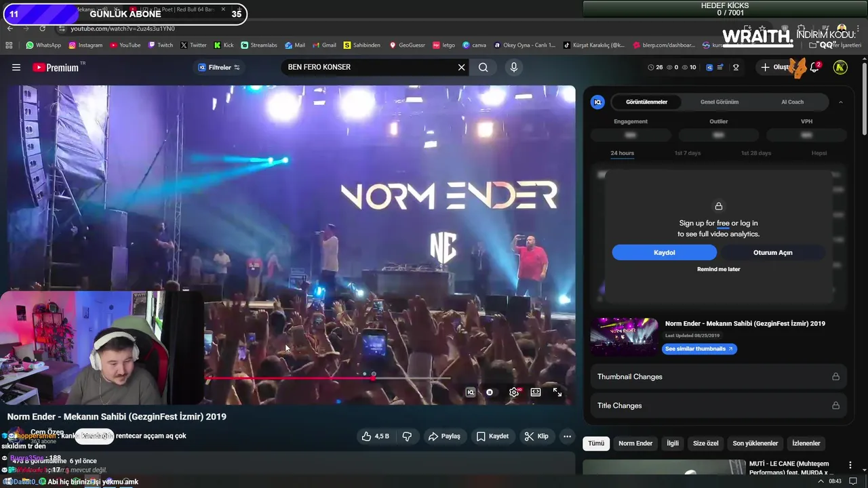The height and width of the screenshot is (488, 868).
Task: Select 1st 7 days time range
Action: click(687, 153)
